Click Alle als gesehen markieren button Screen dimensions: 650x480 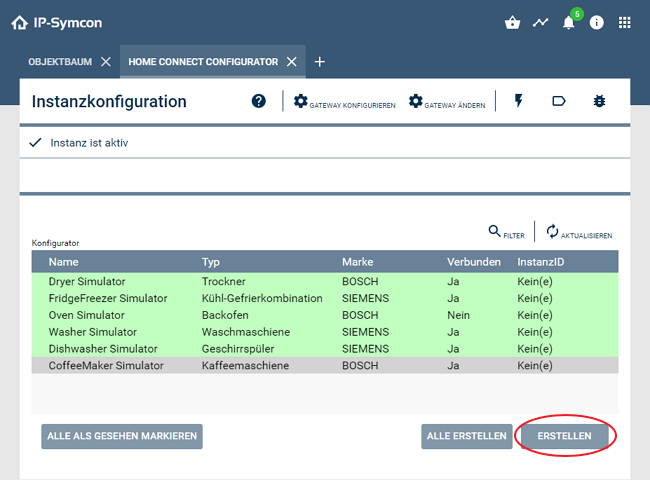122,436
